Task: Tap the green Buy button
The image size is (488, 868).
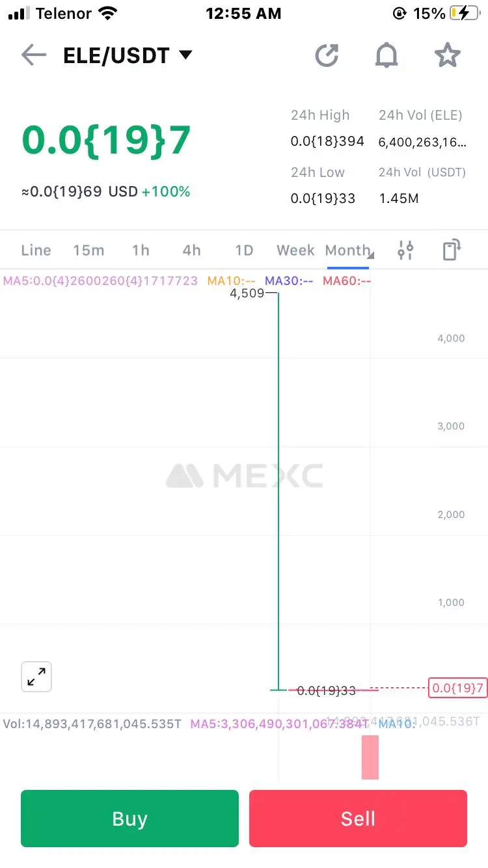Action: pos(129,819)
